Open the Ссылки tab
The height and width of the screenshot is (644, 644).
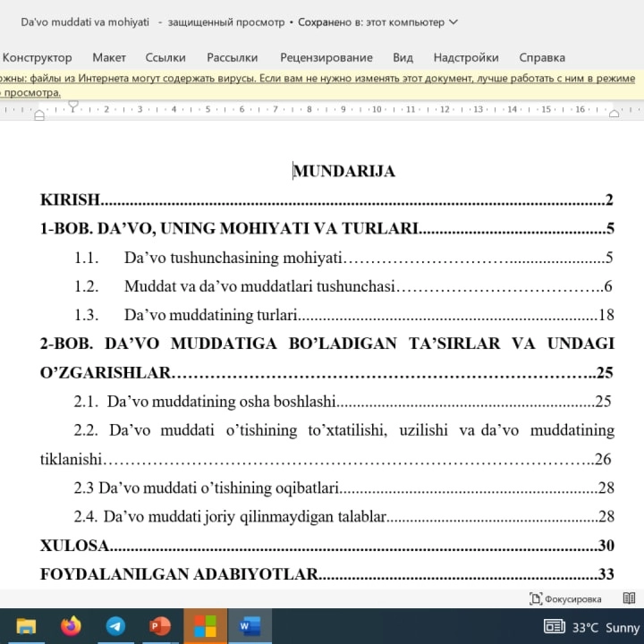165,57
